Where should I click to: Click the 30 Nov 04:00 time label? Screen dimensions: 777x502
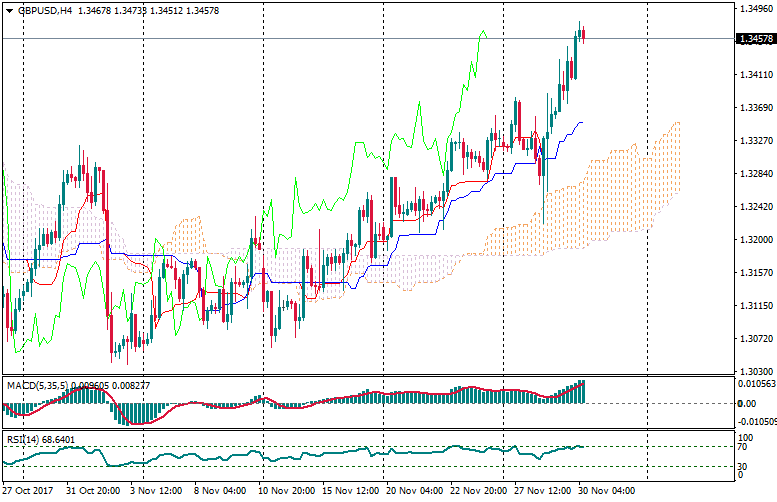point(606,492)
